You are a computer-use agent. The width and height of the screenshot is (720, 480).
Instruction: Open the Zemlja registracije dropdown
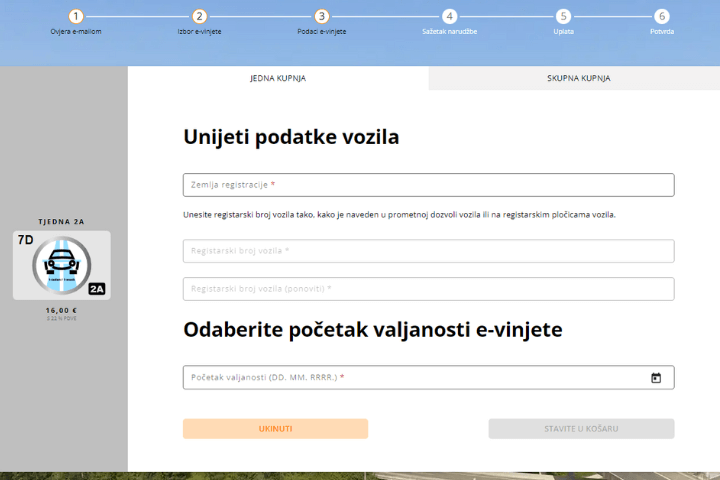(428, 185)
